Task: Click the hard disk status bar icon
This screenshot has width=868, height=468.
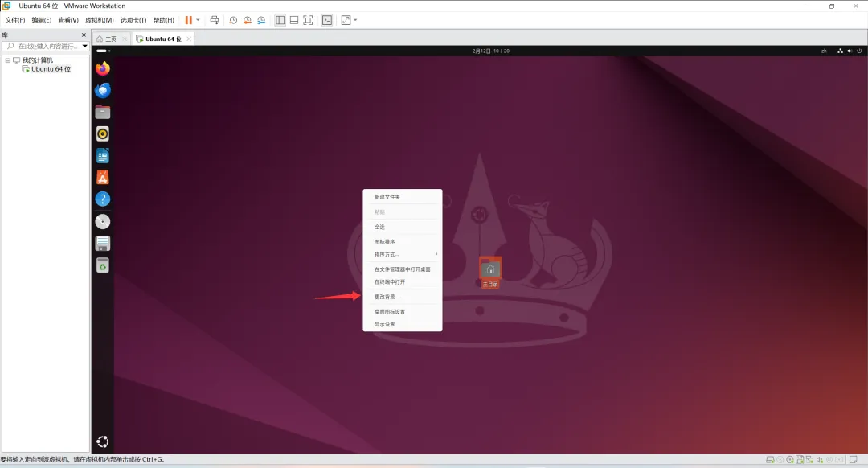Action: [x=770, y=460]
